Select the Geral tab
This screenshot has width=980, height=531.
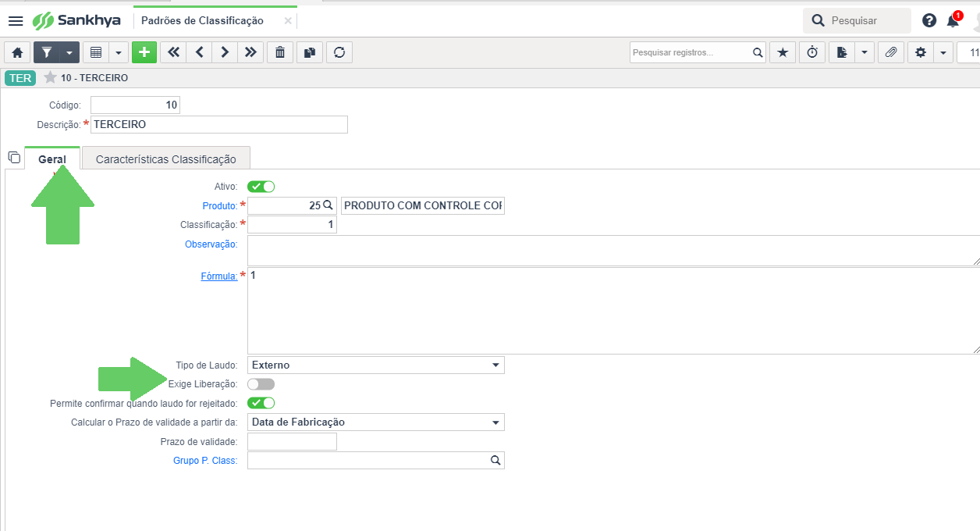click(x=52, y=159)
